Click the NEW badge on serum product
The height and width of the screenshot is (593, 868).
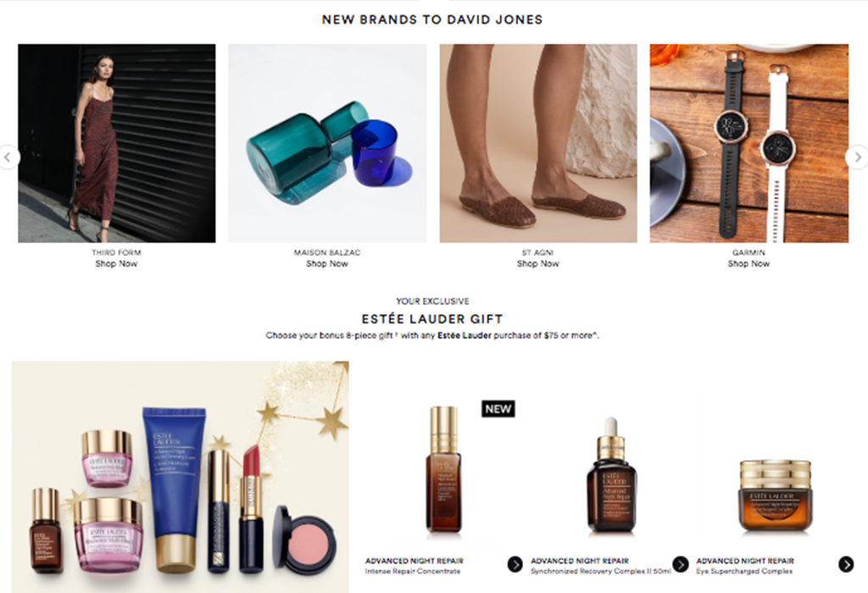click(x=498, y=409)
